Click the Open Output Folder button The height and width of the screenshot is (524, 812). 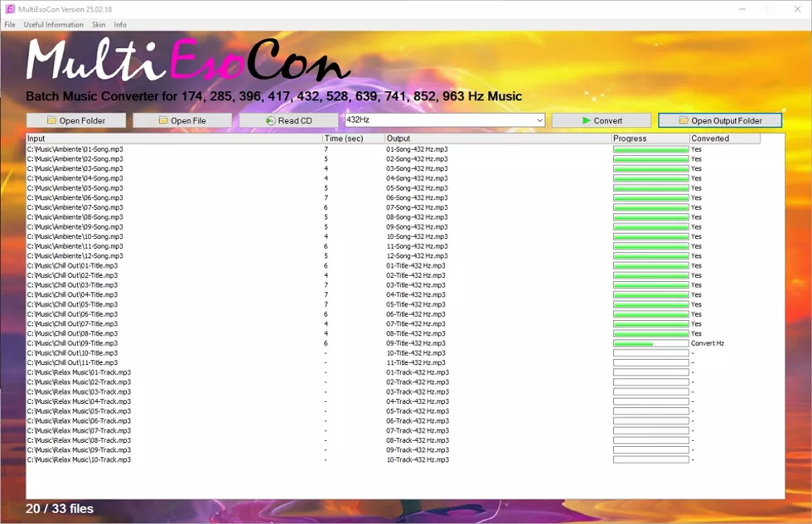click(x=720, y=120)
